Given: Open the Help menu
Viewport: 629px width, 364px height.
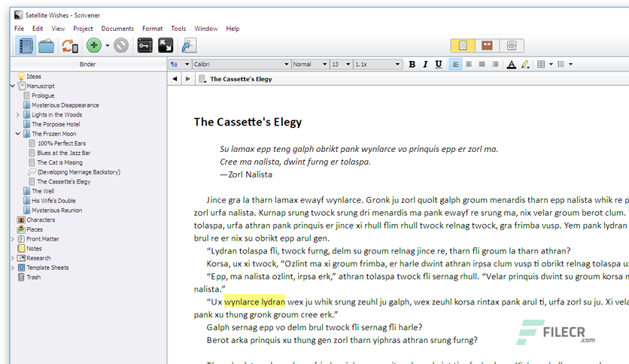Looking at the screenshot, I should click(x=232, y=29).
